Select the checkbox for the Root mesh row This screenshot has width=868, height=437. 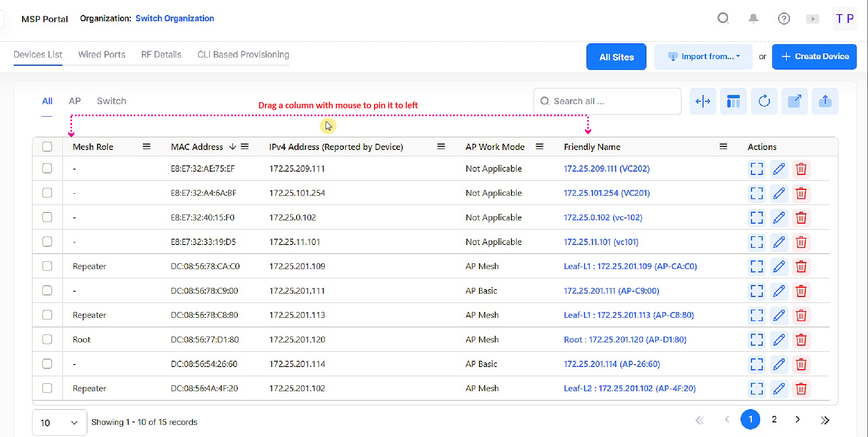click(x=47, y=340)
